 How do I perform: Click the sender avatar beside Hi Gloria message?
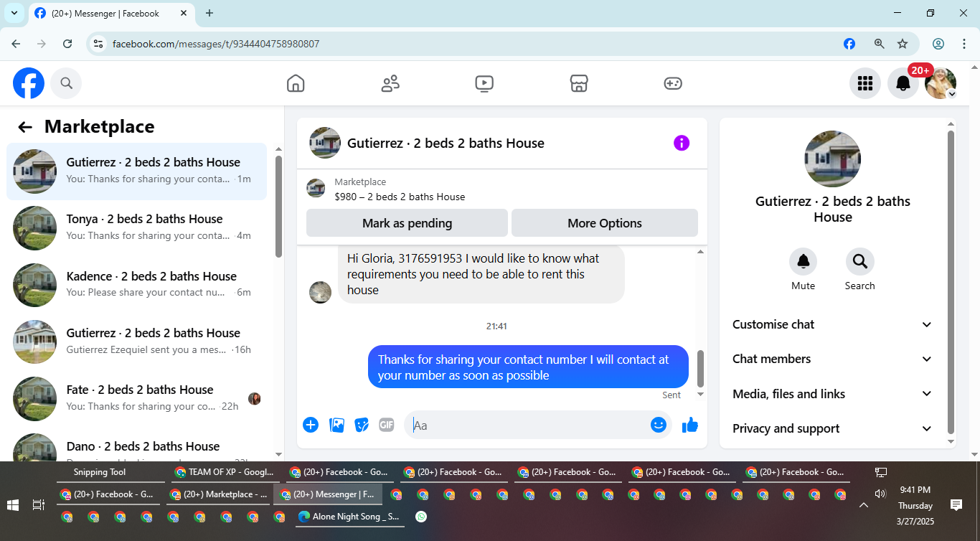click(320, 292)
